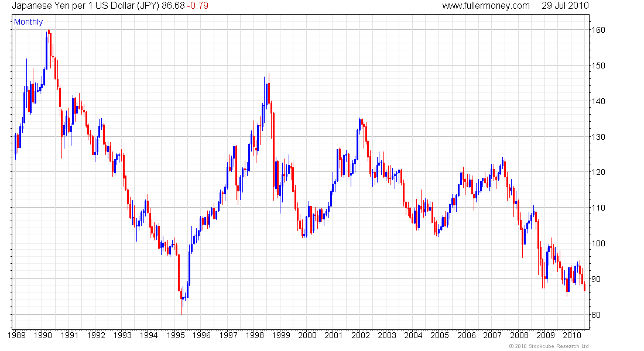
Task: Click the 90 y-axis label
Action: (x=596, y=279)
